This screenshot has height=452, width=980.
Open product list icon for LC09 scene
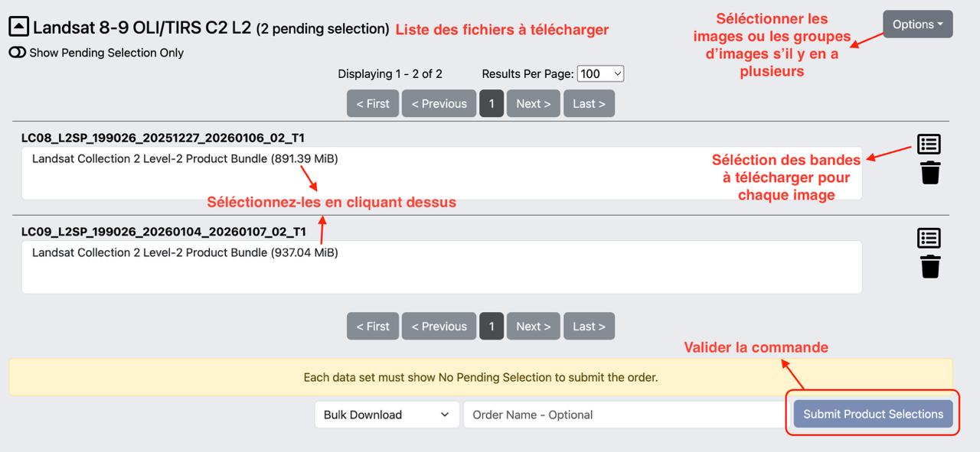click(x=929, y=238)
